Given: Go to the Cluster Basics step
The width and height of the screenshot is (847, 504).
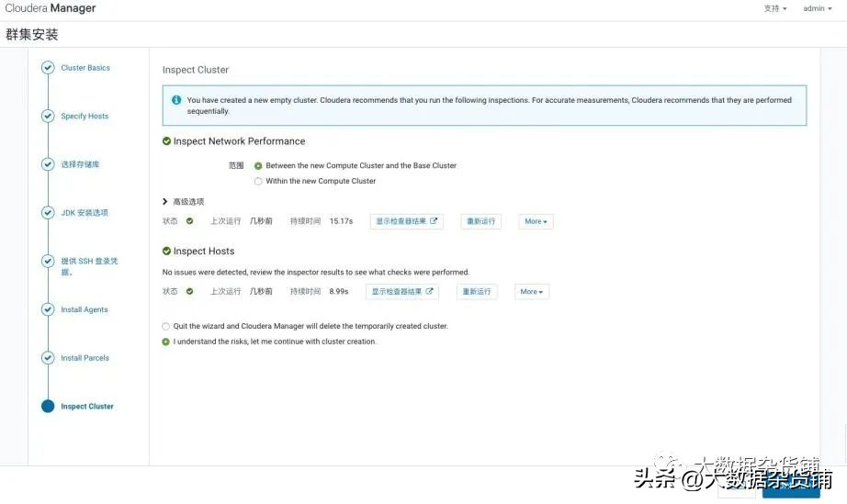Looking at the screenshot, I should 85,67.
